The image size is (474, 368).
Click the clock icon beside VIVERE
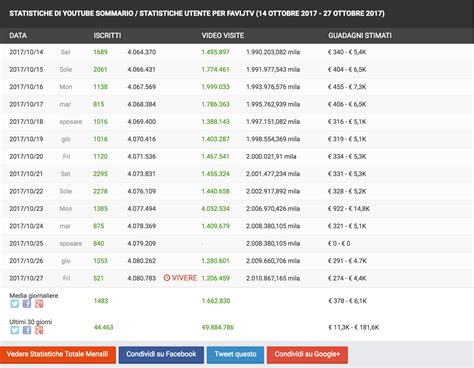(x=167, y=278)
